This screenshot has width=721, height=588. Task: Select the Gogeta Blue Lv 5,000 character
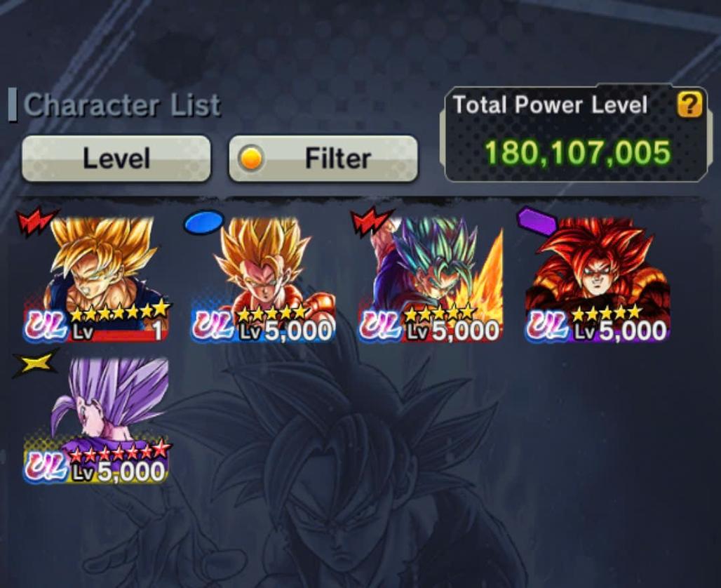pos(431,280)
